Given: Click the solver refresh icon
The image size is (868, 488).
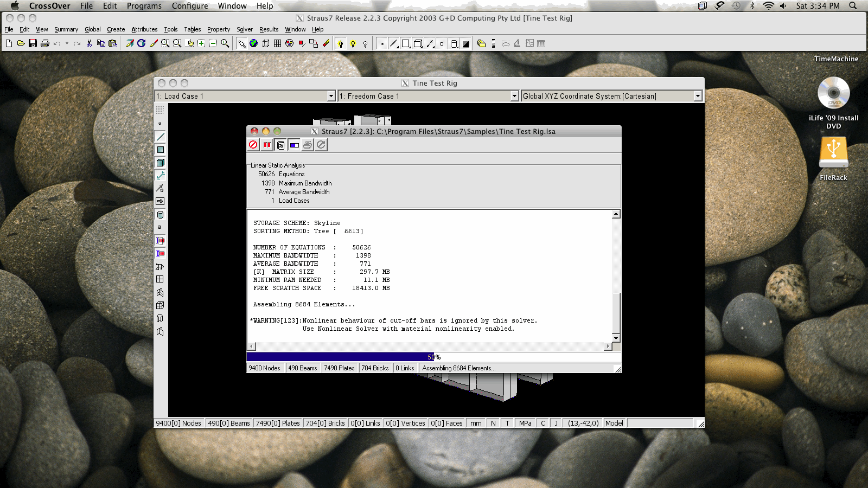Looking at the screenshot, I should click(x=321, y=145).
